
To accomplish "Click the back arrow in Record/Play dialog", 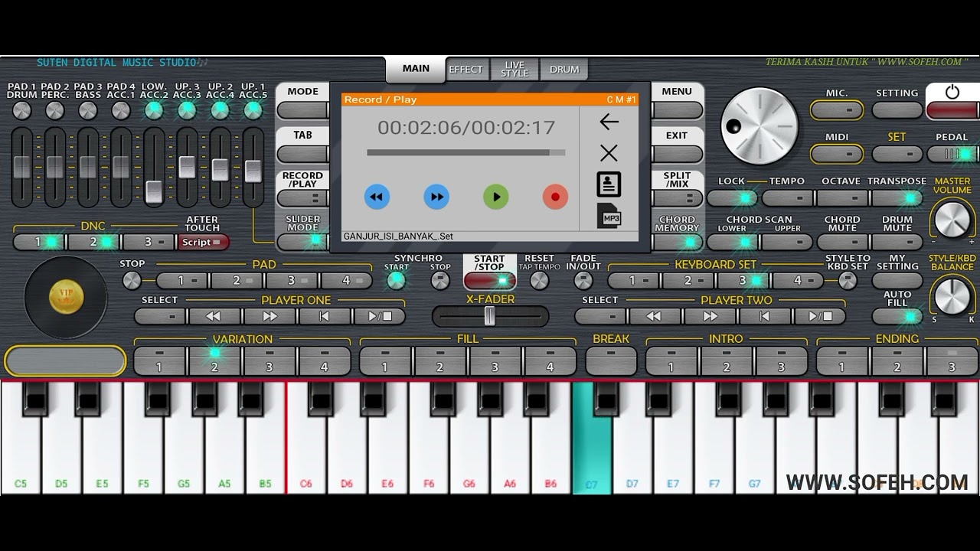I will pos(609,122).
